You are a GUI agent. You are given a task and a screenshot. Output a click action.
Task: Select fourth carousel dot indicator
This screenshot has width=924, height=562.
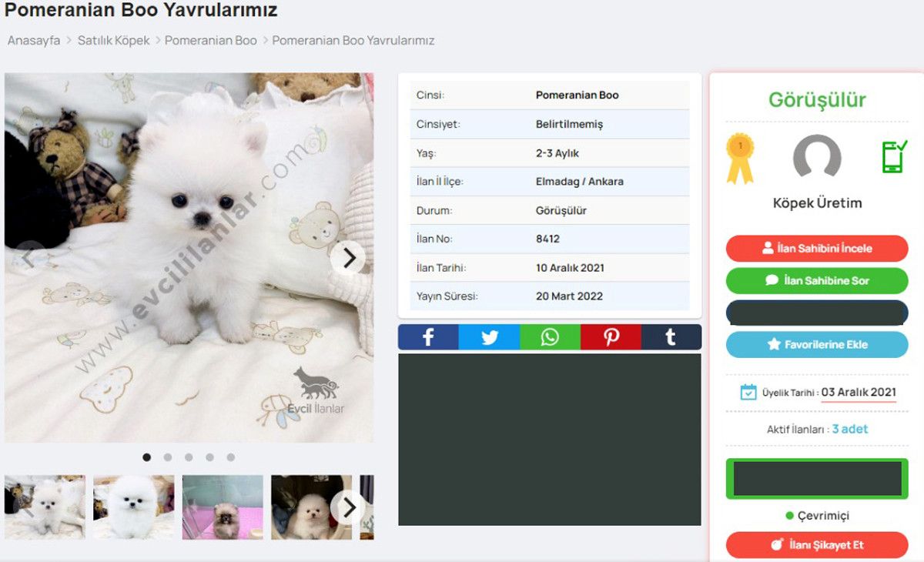click(x=209, y=457)
